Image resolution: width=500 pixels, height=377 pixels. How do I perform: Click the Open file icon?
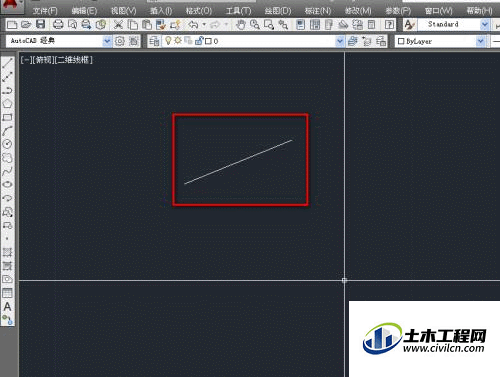tap(26, 24)
